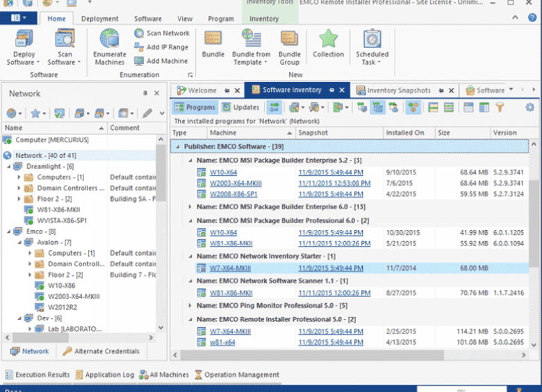
Task: Open the inventory view settings gear icon
Action: coord(529,108)
